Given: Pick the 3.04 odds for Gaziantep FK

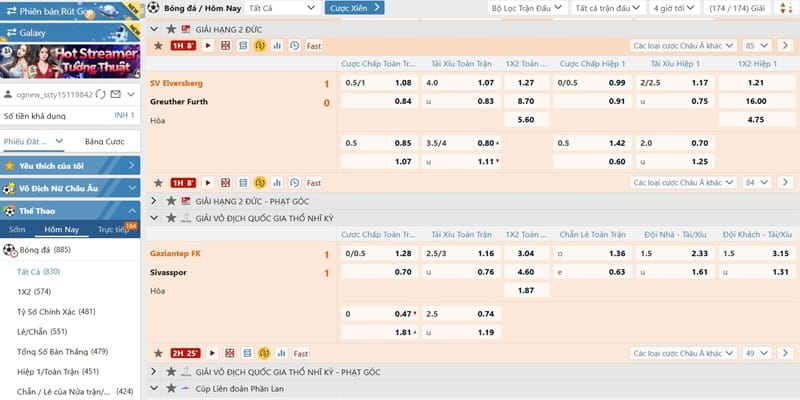Looking at the screenshot, I should [527, 253].
